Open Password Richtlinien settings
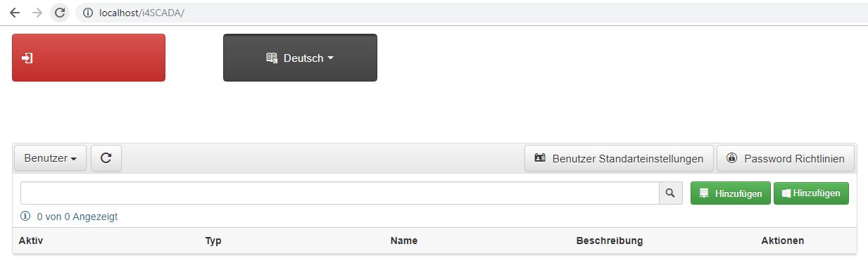This screenshot has height=263, width=868. (x=786, y=158)
